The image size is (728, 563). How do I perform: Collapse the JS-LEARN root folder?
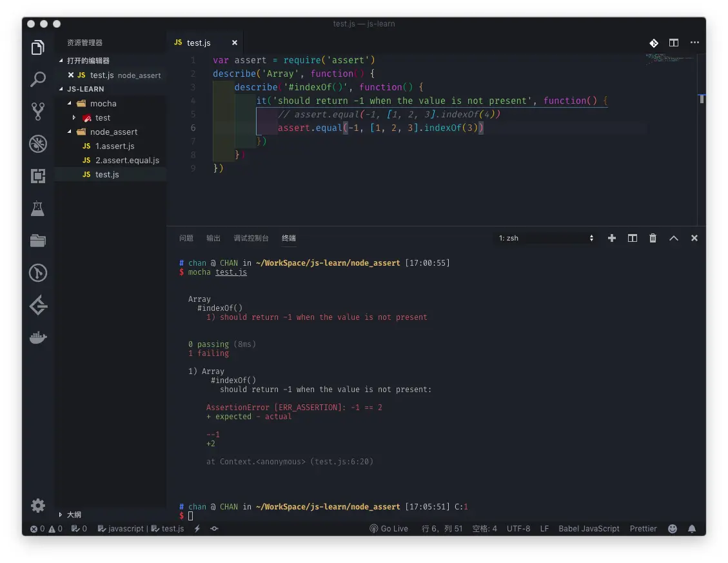pos(61,89)
